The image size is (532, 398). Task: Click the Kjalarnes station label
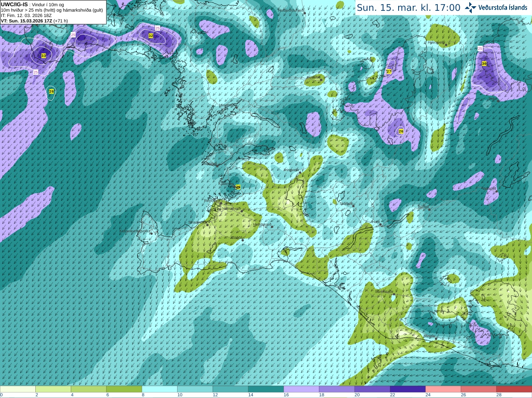point(226,183)
